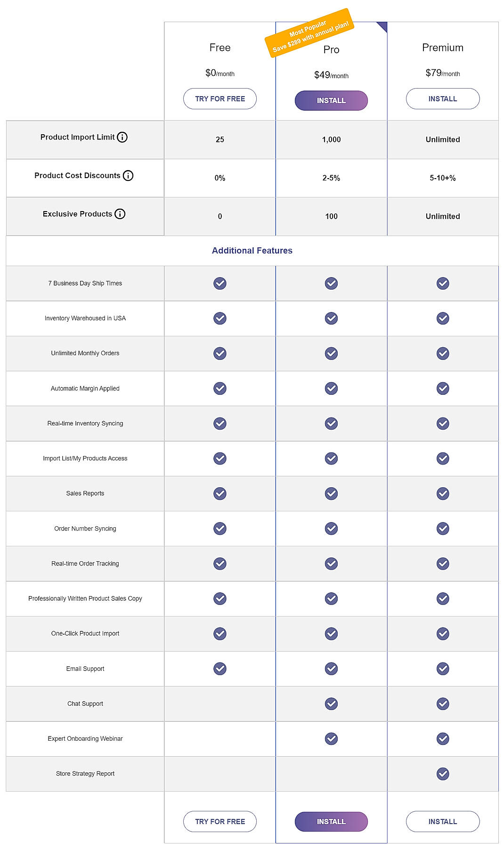Image resolution: width=504 pixels, height=850 pixels.
Task: Click TRY FOR FREE at the top
Action: point(219,98)
